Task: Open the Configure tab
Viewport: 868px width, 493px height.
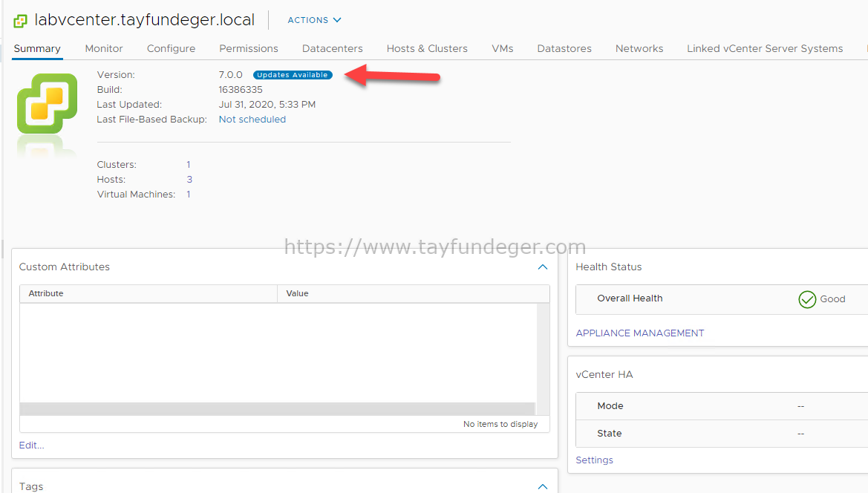Action: [171, 49]
